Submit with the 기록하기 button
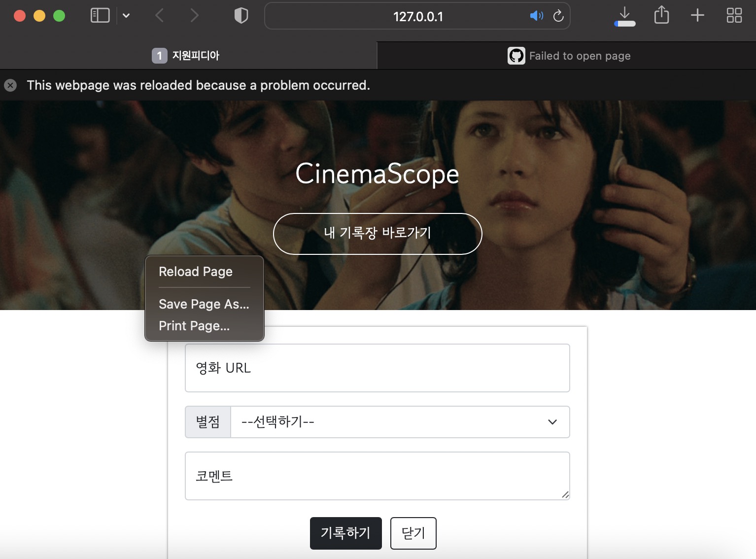The image size is (756, 559). [x=346, y=533]
